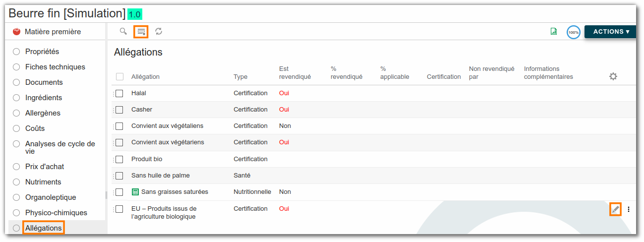Open the three-dot menu on the last row
Image resolution: width=644 pixels, height=242 pixels.
pyautogui.click(x=629, y=209)
